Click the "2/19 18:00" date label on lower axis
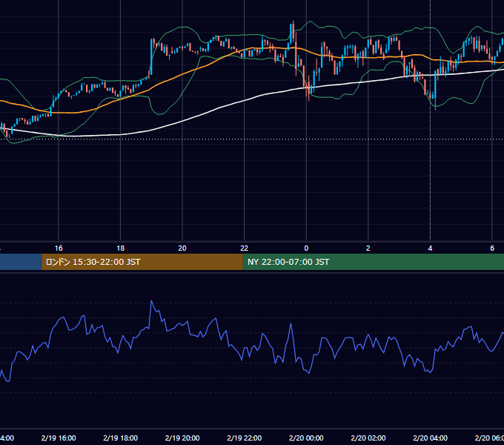This screenshot has width=504, height=445. point(121,438)
